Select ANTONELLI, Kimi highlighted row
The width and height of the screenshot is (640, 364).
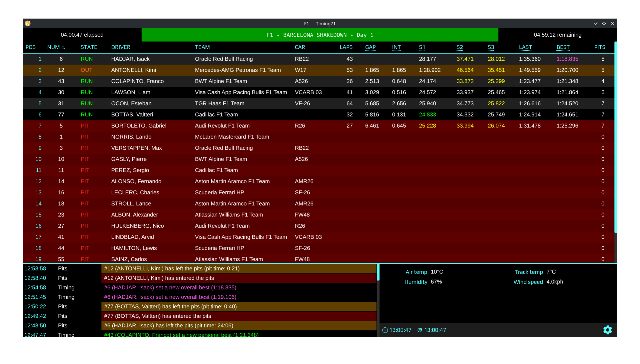coord(133,70)
